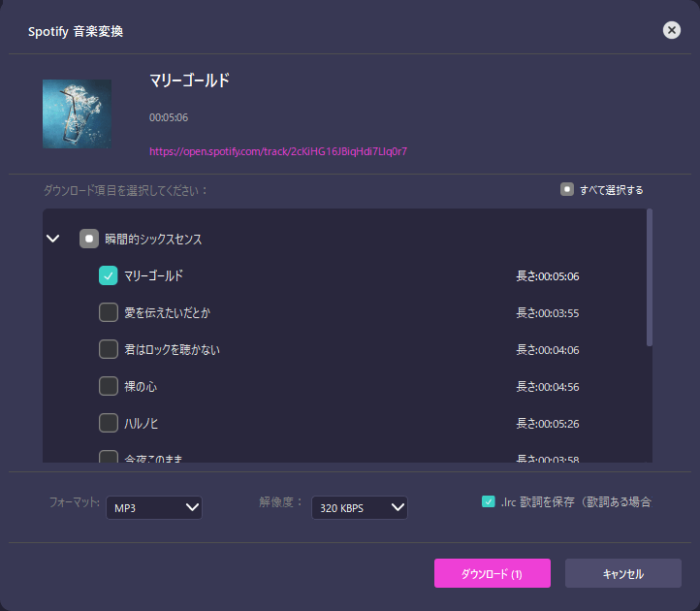Collapse the 瞬間的シックスセンス album list
This screenshot has height=611, width=700.
[x=53, y=239]
